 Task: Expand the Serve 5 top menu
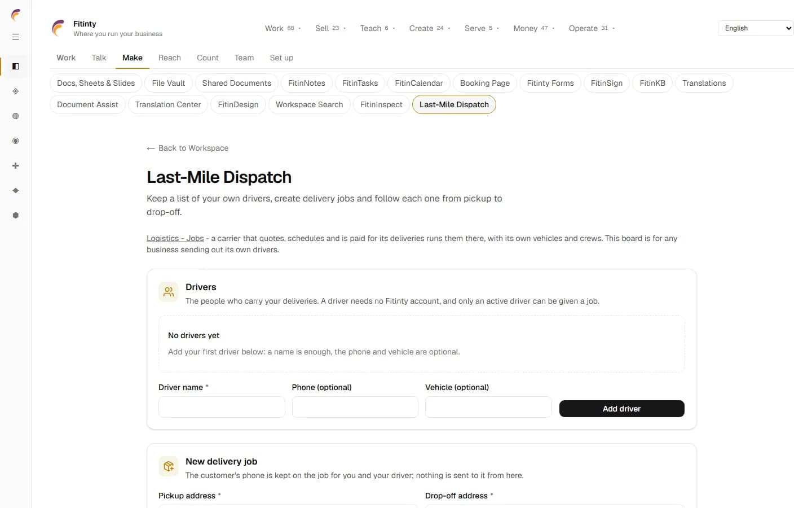pos(482,28)
